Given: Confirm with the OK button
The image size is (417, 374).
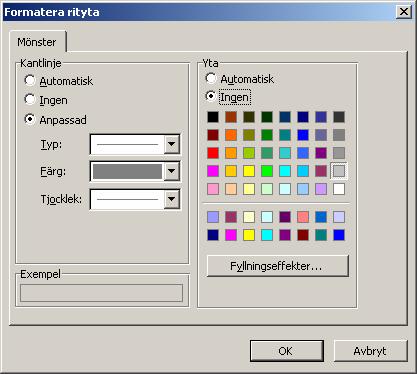Looking at the screenshot, I should [x=287, y=351].
